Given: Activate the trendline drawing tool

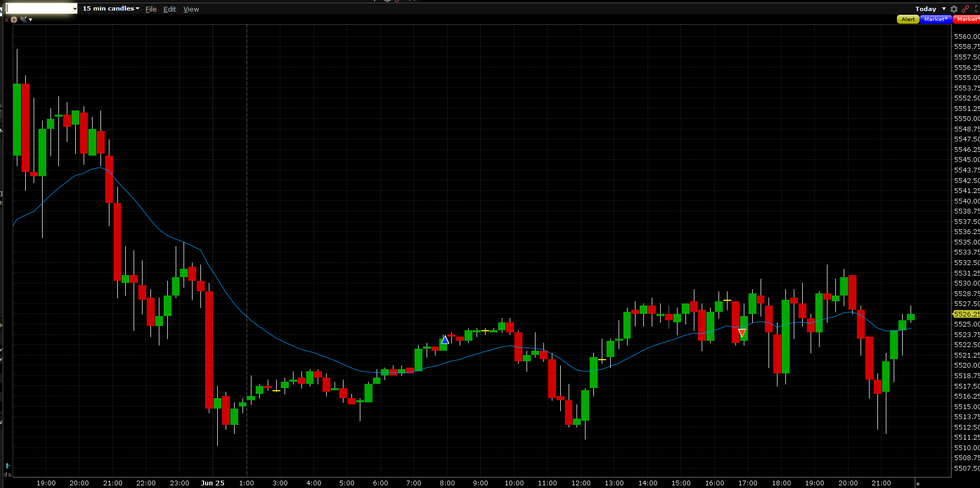Looking at the screenshot, I should click(23, 19).
